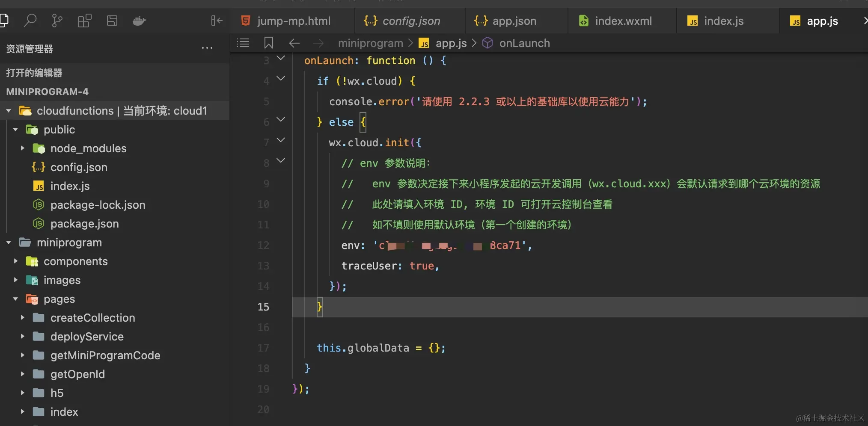Expand the images folder
Viewport: 868px width, 426px height.
click(15, 280)
